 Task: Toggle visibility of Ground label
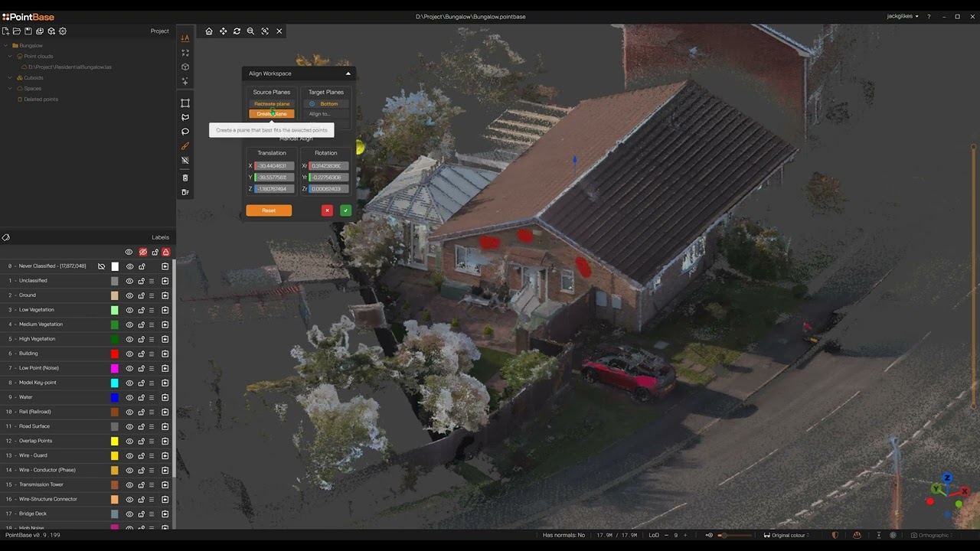129,295
